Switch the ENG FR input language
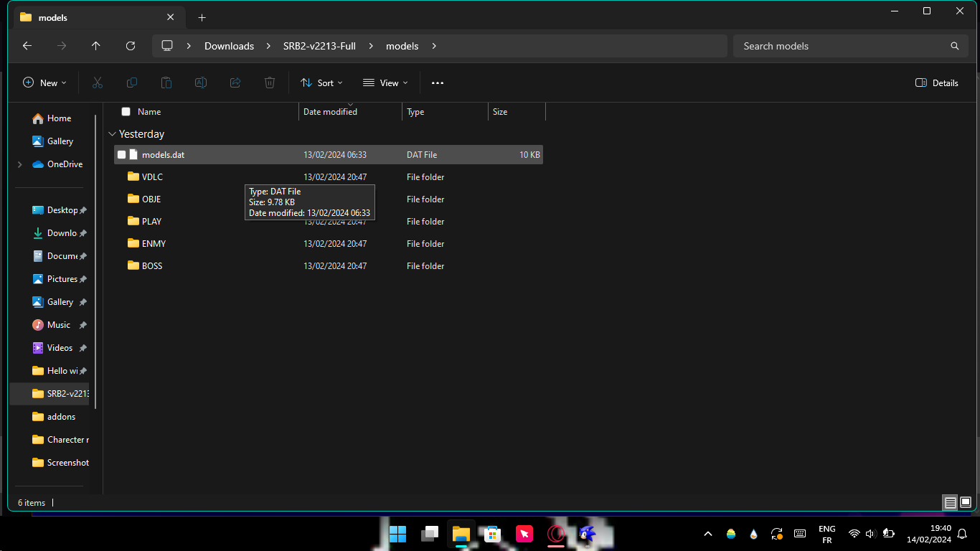 [826, 534]
